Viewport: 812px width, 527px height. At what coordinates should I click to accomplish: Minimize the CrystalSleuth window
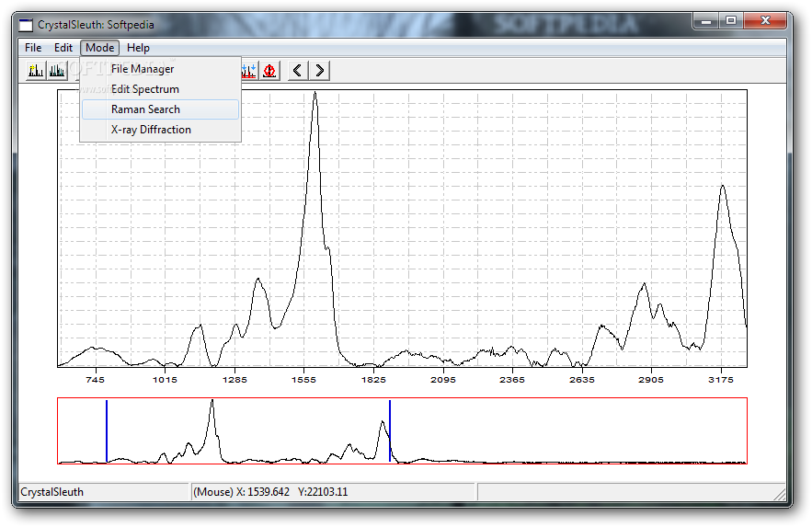click(x=706, y=21)
